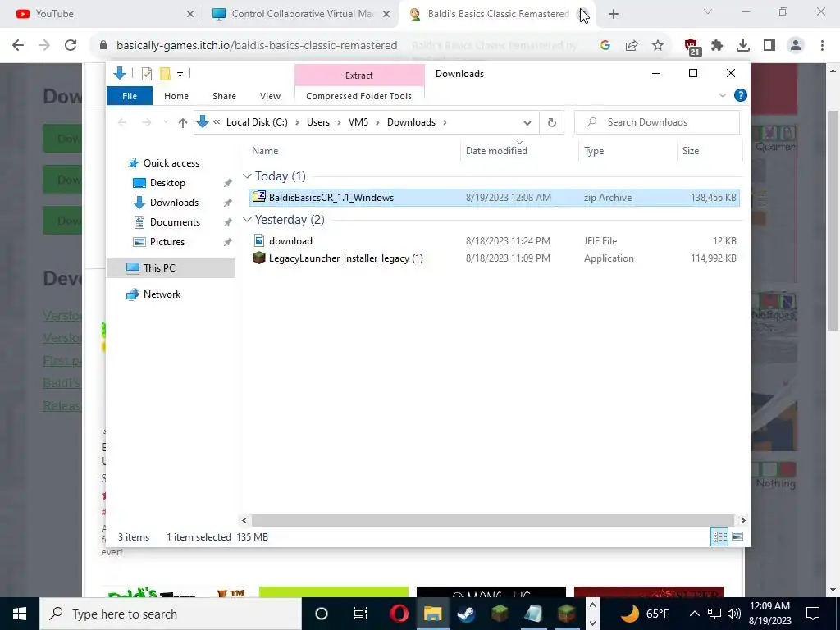Click the New folder quick access icon
The width and height of the screenshot is (840, 630).
(x=166, y=74)
